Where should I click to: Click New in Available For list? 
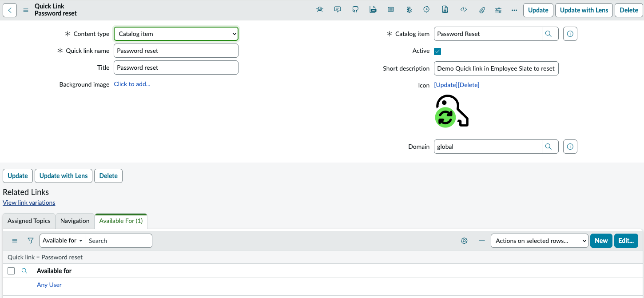pyautogui.click(x=601, y=241)
